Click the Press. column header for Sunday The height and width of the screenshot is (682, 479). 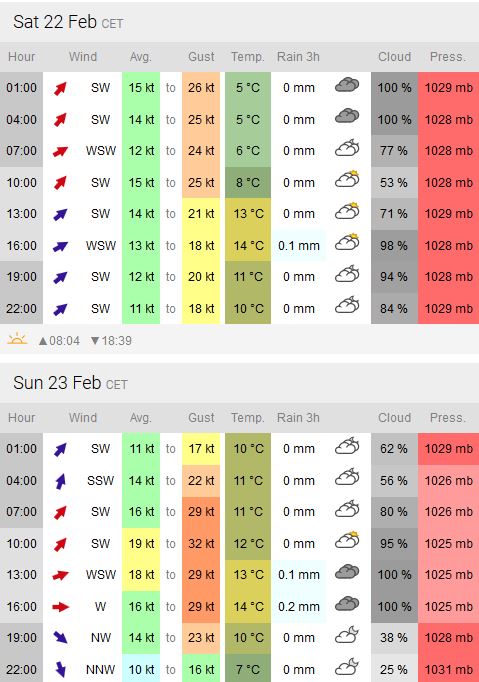point(448,418)
